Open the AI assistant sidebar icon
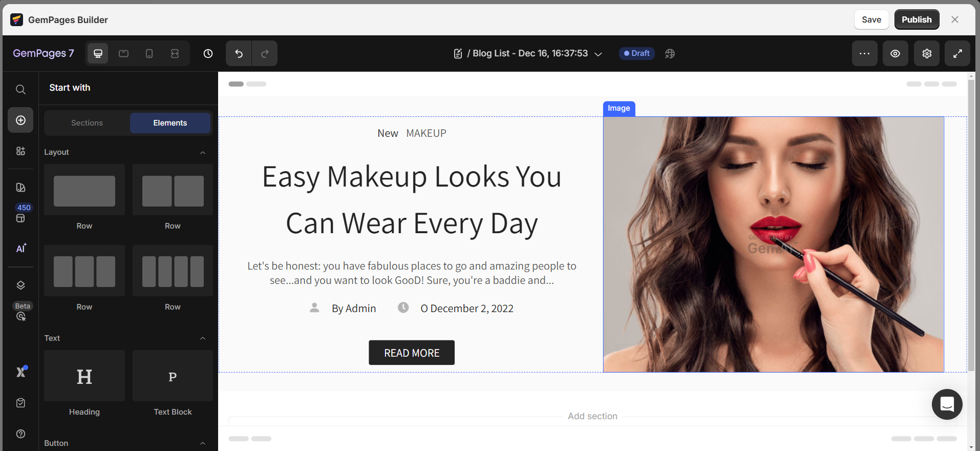The image size is (980, 451). pos(20,249)
